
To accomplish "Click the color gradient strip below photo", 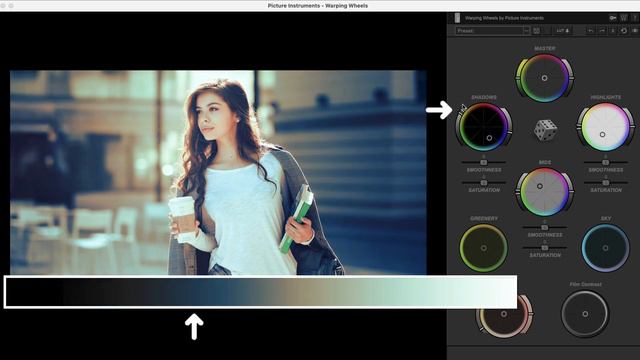I will (260, 292).
